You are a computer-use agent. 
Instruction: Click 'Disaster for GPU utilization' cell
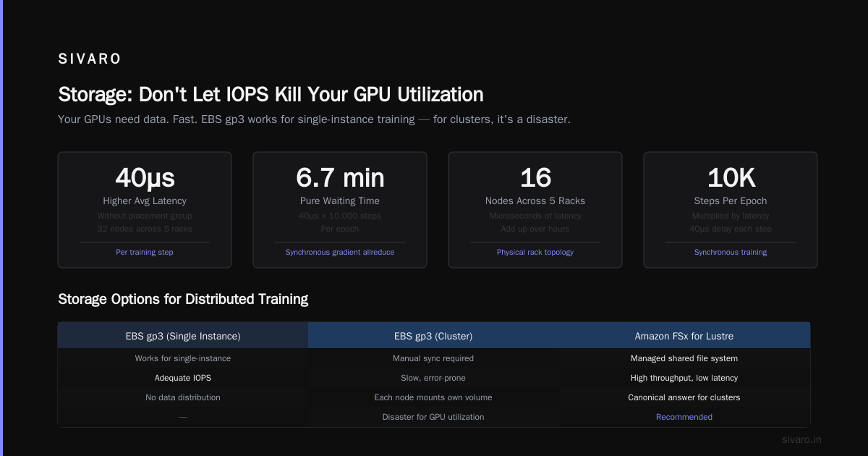[433, 417]
